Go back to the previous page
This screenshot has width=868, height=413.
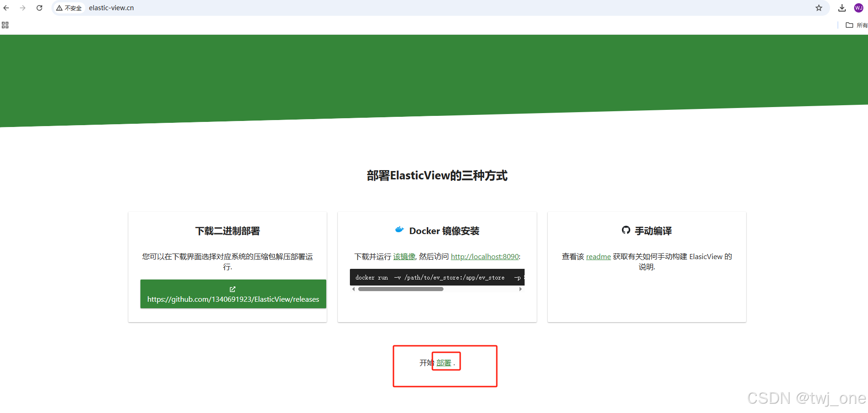coord(6,8)
